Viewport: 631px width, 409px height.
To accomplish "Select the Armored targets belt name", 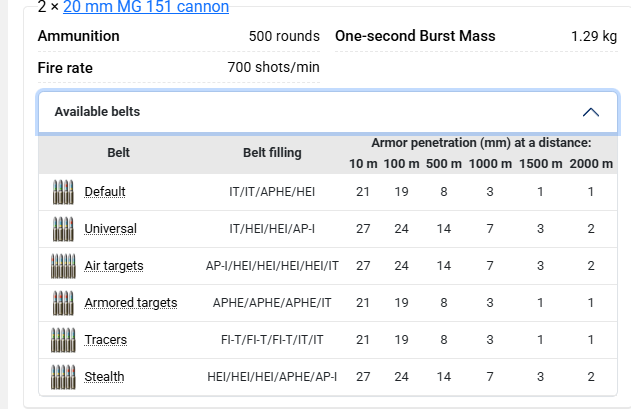I will pyautogui.click(x=131, y=302).
